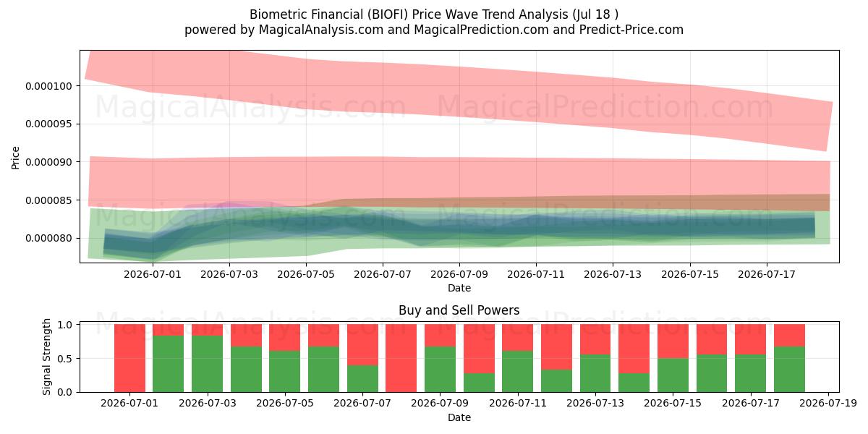Click the 2026-07-05 tick label on price chart
The image size is (868, 434).
point(306,275)
